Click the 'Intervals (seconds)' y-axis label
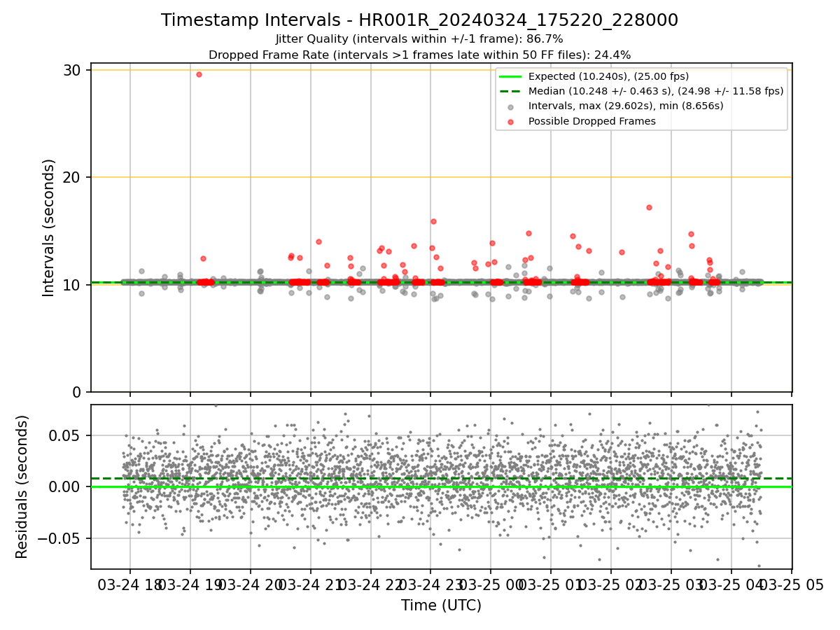 tap(49, 227)
